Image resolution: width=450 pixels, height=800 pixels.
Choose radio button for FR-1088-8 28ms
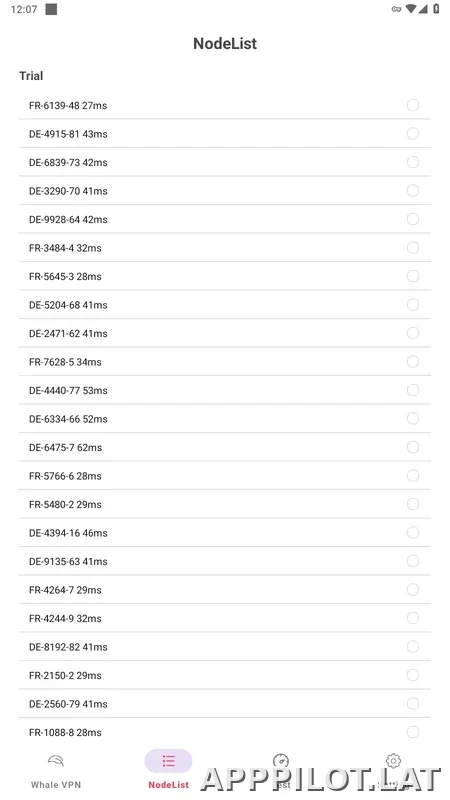coord(413,732)
